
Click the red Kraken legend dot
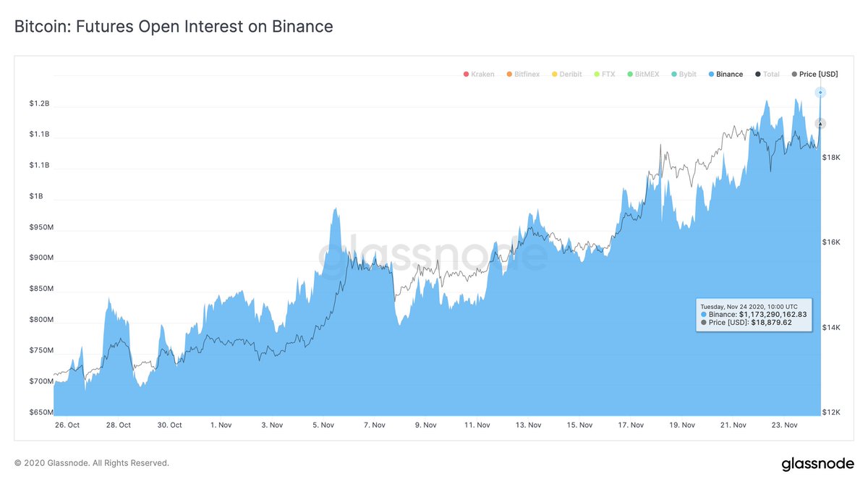pyautogui.click(x=466, y=75)
